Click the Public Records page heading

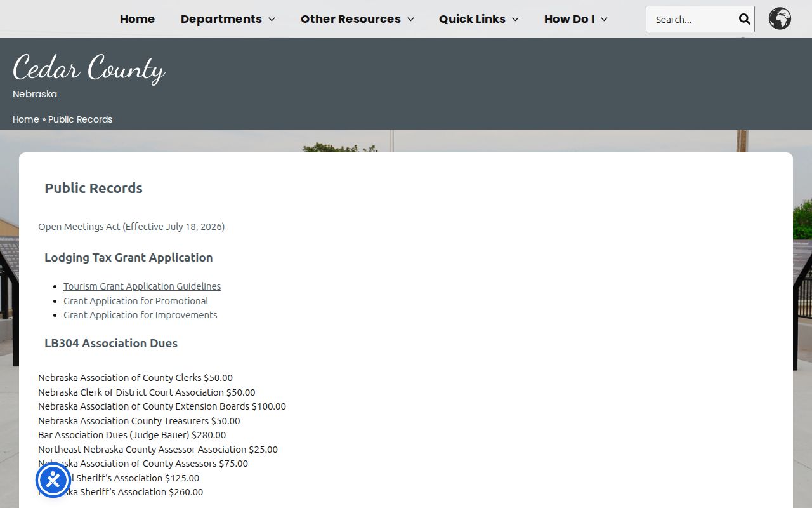pos(93,188)
